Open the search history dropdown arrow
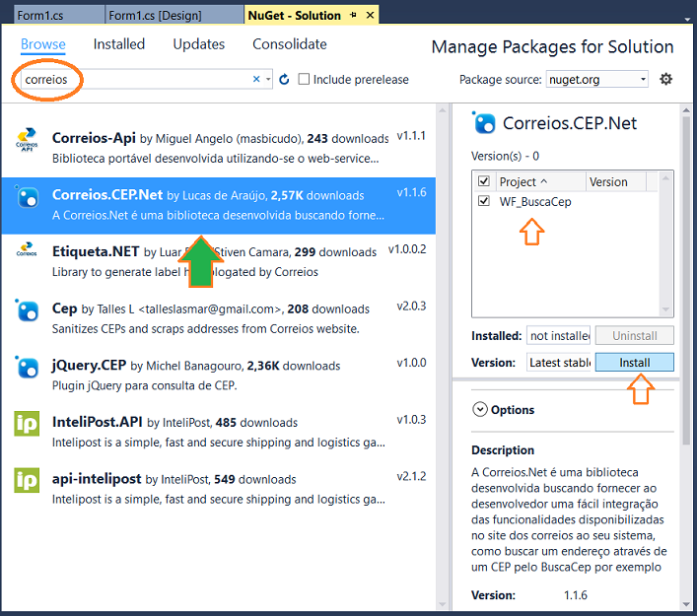Image resolution: width=697 pixels, height=616 pixels. point(268,79)
